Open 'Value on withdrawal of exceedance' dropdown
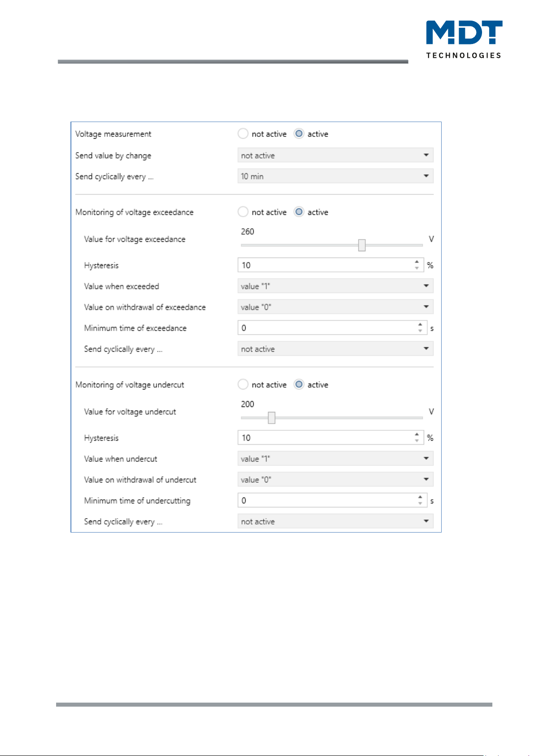This screenshot has height=756, width=535. coord(335,307)
